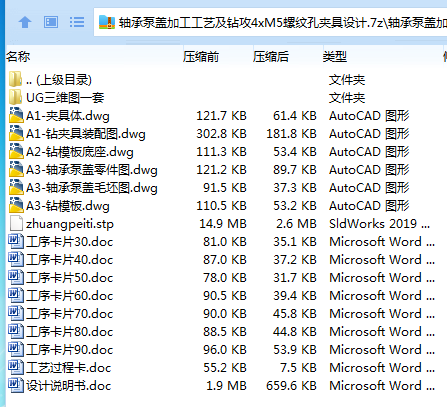Select file name '工艺过程卡.doc'
Screen dimensions: 447x407
(68, 368)
